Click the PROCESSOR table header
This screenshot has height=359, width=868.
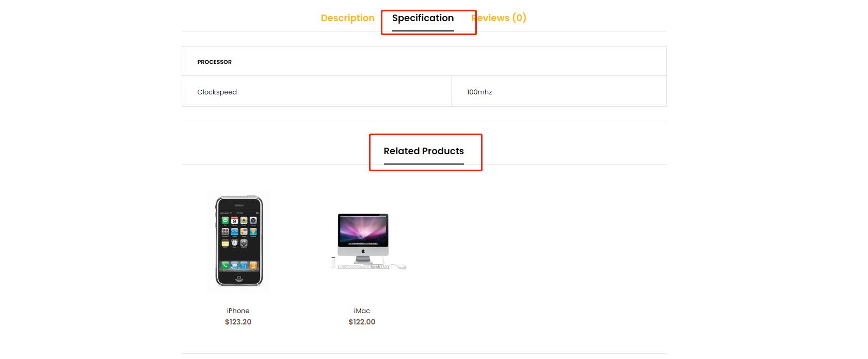(x=215, y=62)
